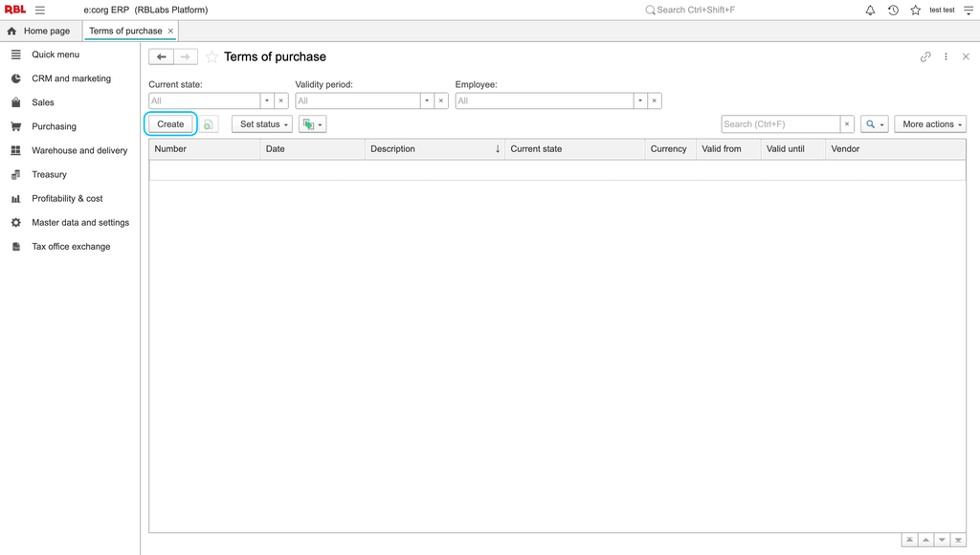The width and height of the screenshot is (980, 555).
Task: Open the Purchasing section
Action: click(55, 126)
